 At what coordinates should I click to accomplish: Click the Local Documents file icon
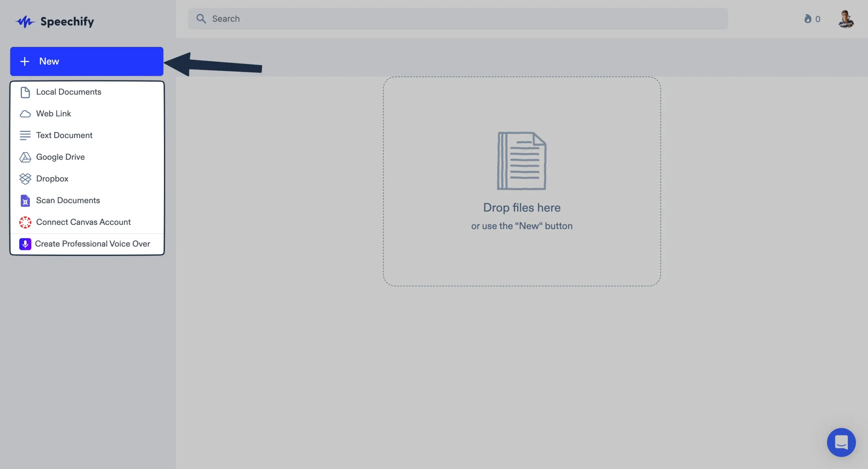25,92
